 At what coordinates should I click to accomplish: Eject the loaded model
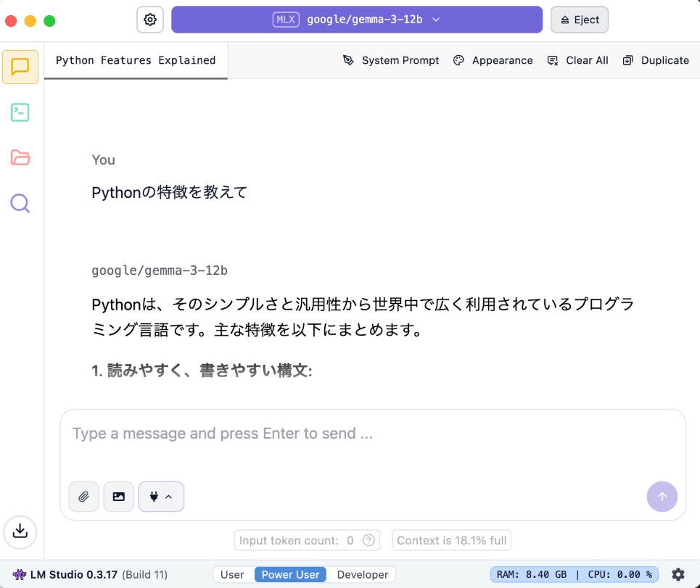580,20
